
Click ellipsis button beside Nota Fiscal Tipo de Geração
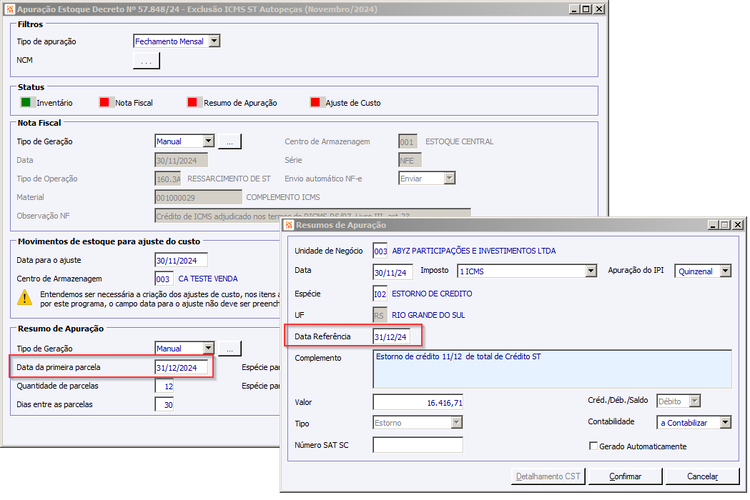point(230,142)
